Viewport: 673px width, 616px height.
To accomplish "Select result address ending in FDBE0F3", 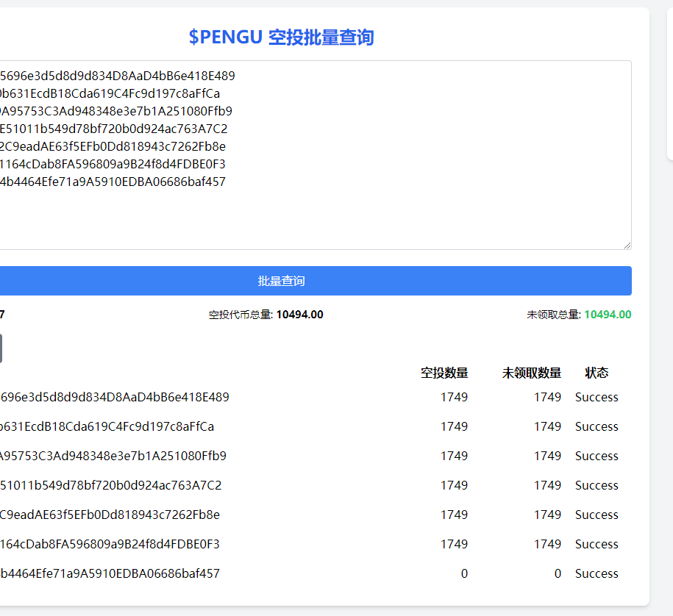I will click(110, 545).
